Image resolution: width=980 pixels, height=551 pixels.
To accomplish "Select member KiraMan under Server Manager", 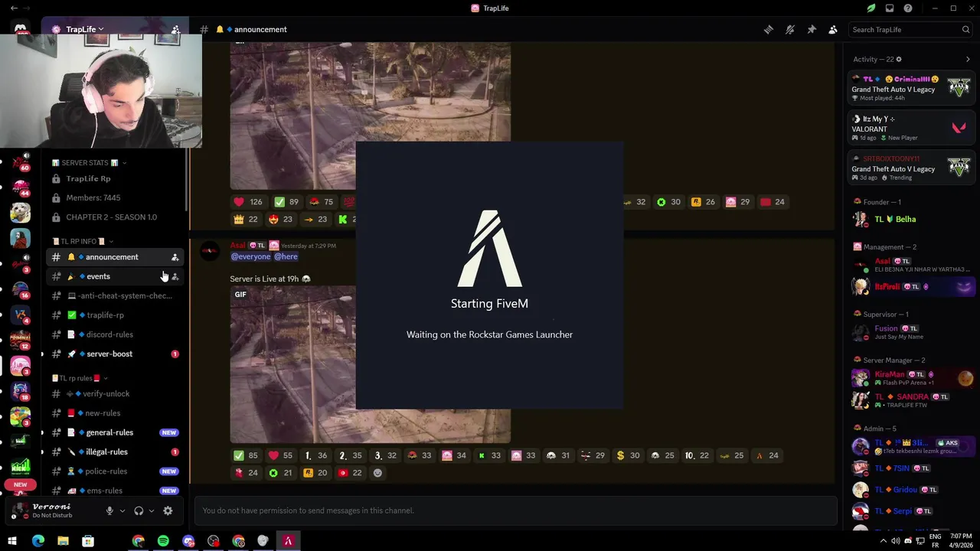I will pyautogui.click(x=911, y=378).
